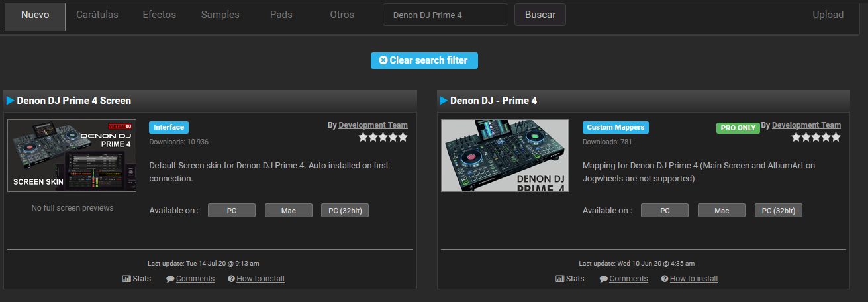Viewport: 868px width, 302px height.
Task: Open the Denon DJ - Prime 4 title
Action: coord(494,101)
